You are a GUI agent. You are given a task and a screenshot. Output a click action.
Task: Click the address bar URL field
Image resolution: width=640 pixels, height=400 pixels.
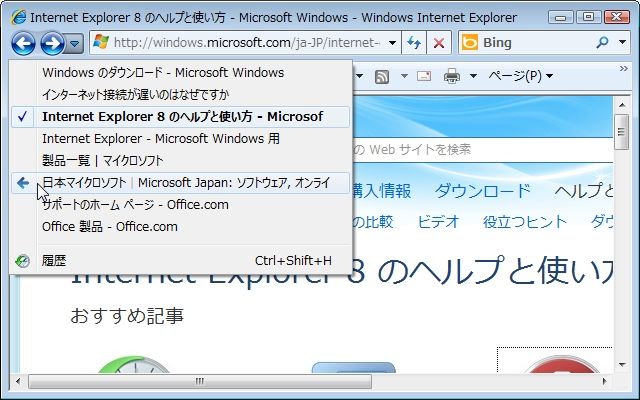tap(247, 42)
